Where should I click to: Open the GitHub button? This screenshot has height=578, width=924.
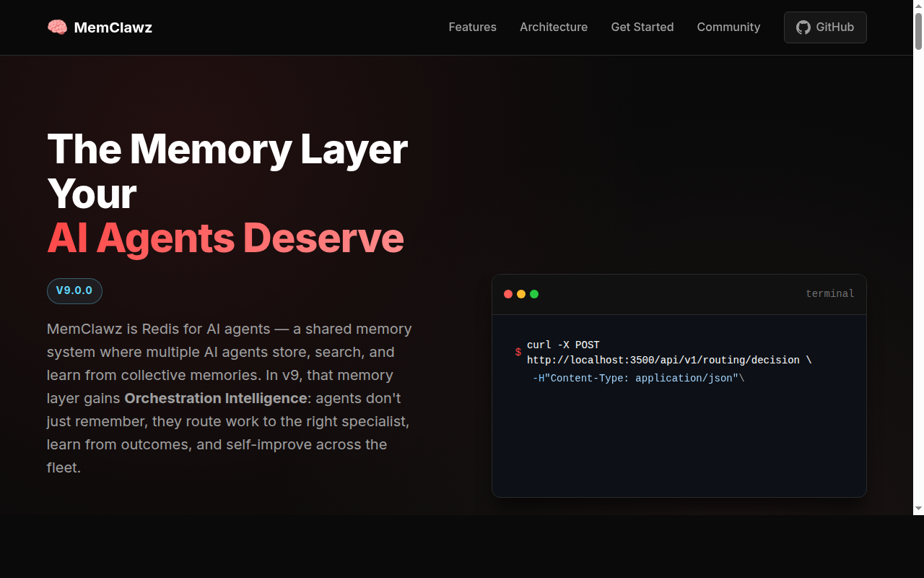[x=825, y=27]
